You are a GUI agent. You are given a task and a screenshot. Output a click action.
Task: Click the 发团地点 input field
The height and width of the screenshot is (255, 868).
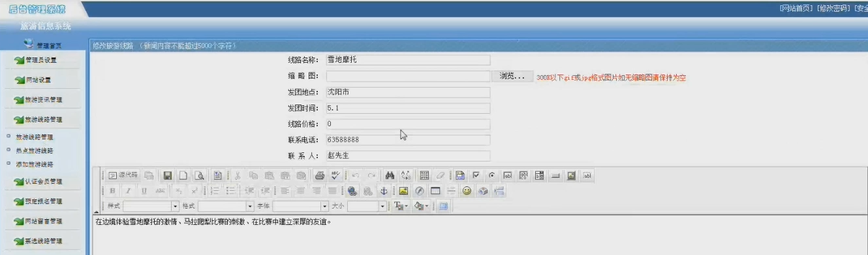408,92
